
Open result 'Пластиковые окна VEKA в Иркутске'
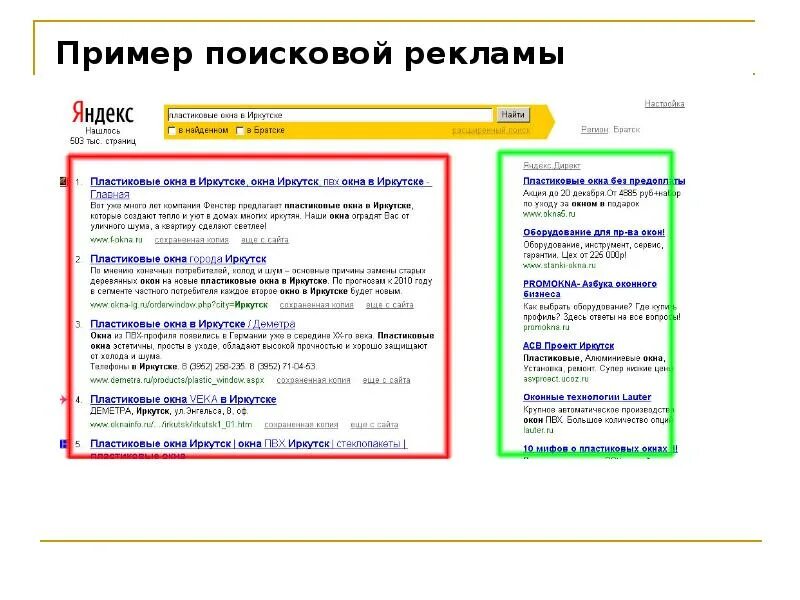183,399
